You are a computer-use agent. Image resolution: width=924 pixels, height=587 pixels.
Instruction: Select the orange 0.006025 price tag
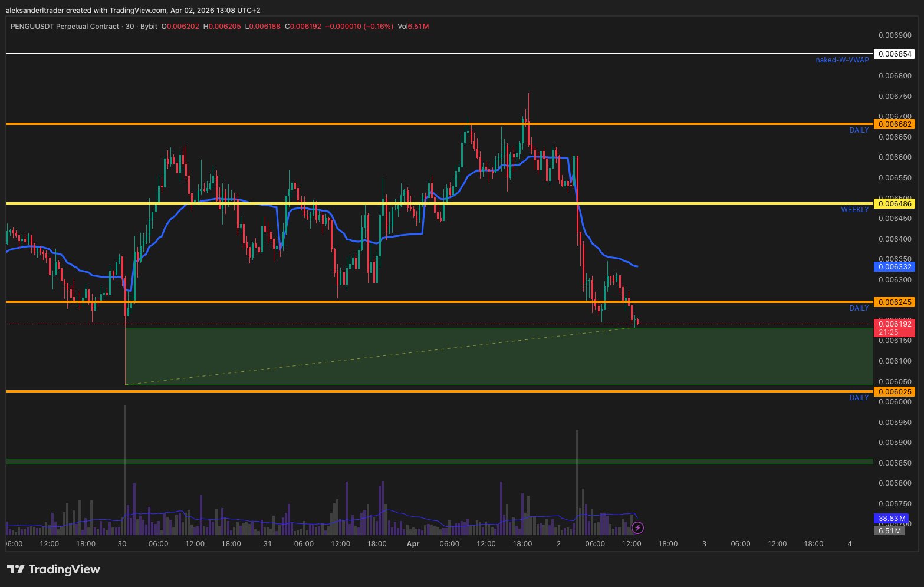coord(895,392)
